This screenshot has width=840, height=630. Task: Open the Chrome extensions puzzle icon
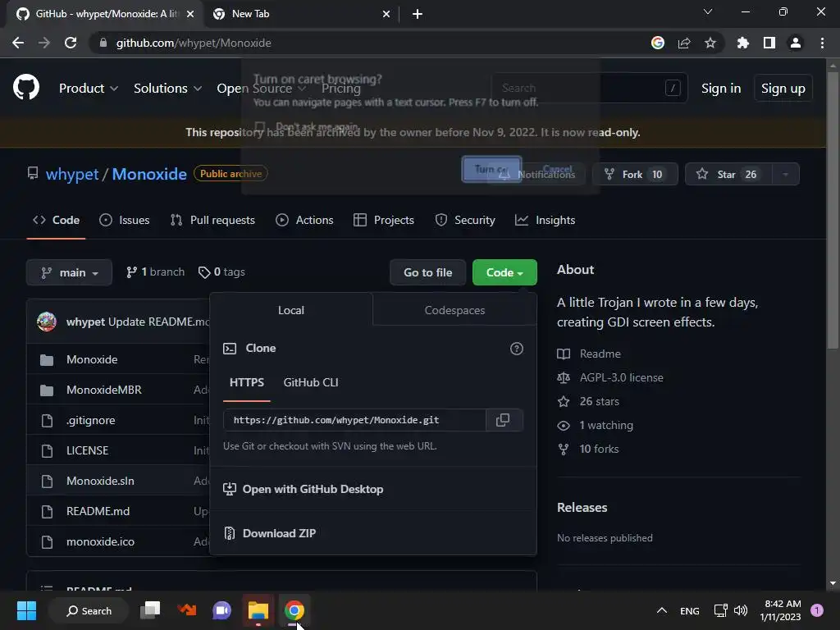(x=743, y=43)
